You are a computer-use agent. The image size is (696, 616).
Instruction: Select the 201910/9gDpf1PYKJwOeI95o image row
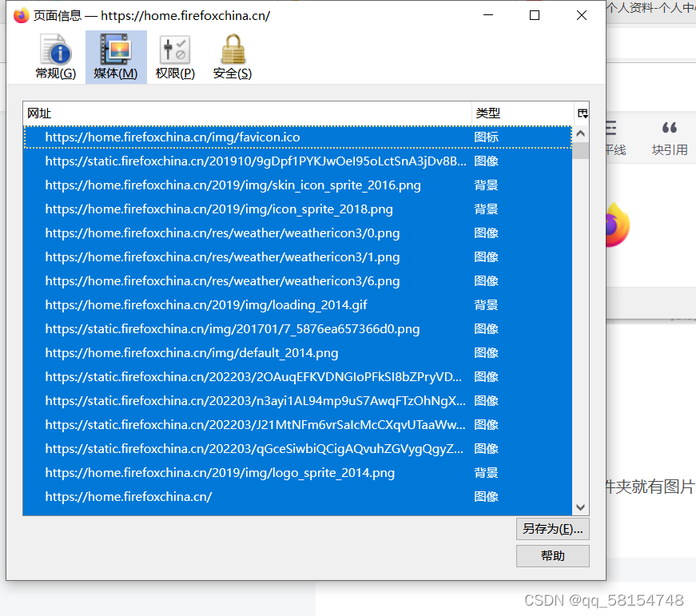[297, 161]
